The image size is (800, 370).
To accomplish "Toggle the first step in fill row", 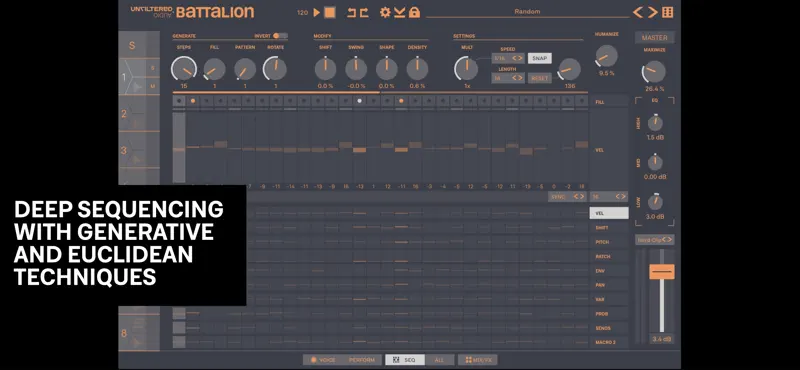I will (x=179, y=101).
